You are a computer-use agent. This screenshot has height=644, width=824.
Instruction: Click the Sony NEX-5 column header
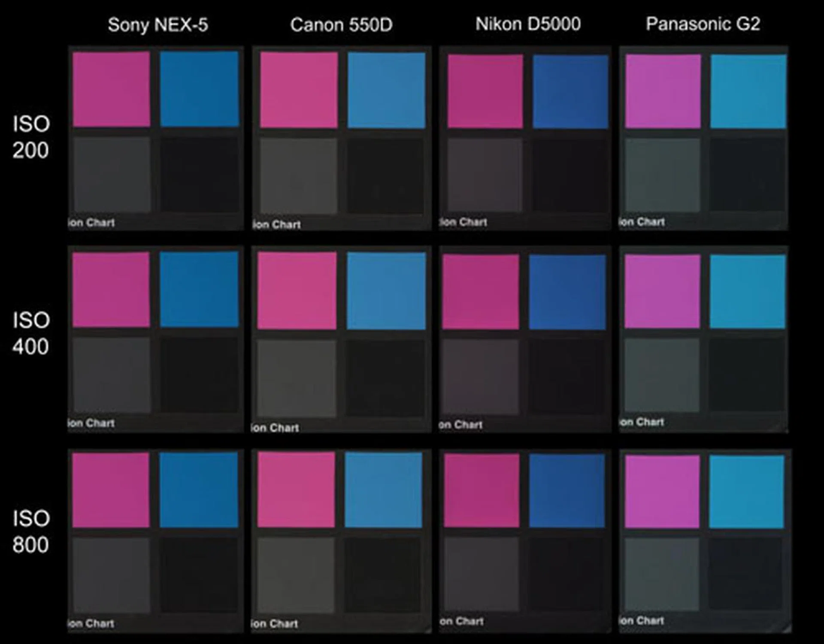click(x=158, y=25)
